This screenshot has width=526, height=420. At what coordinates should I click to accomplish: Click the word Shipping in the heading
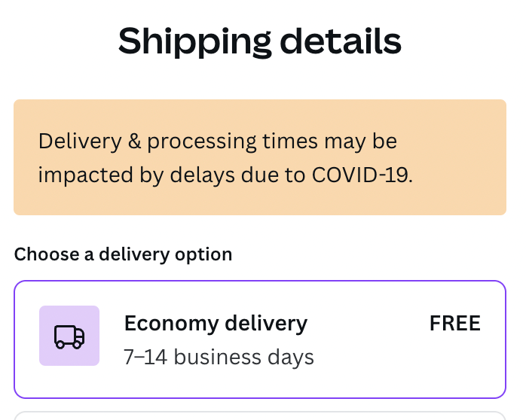194,42
